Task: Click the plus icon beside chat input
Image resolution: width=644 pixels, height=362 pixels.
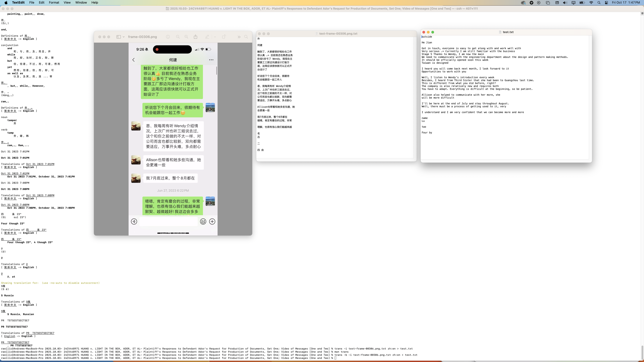Action: pyautogui.click(x=212, y=222)
